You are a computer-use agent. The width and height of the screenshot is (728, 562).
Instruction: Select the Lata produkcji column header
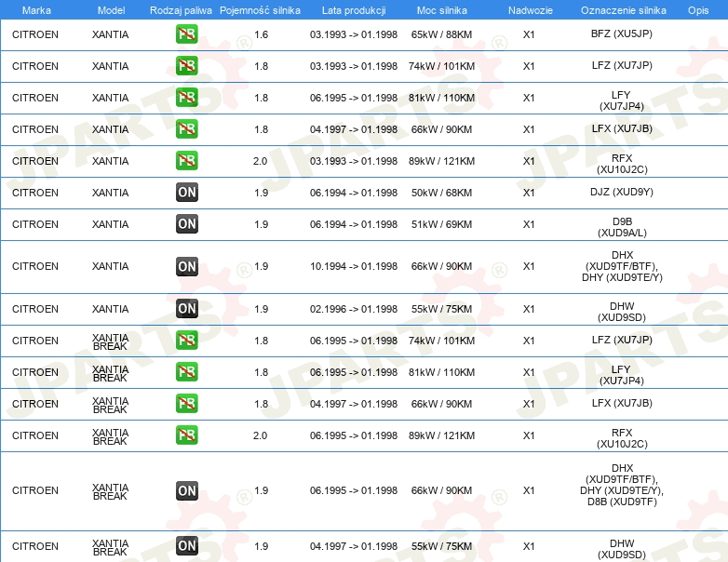point(354,10)
